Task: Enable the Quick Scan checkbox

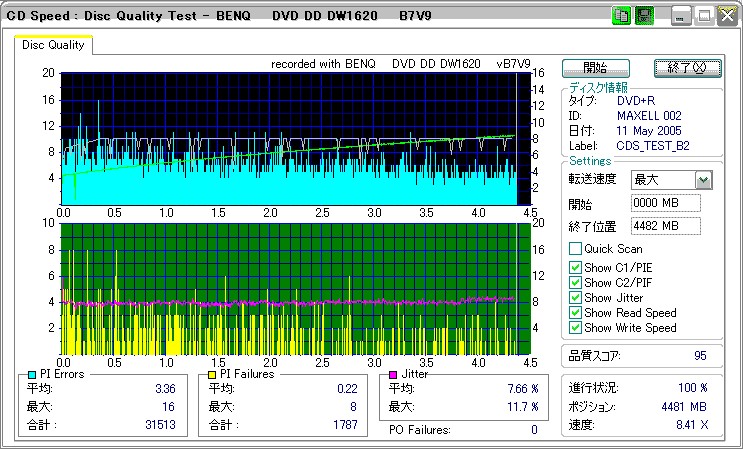Action: click(x=575, y=249)
